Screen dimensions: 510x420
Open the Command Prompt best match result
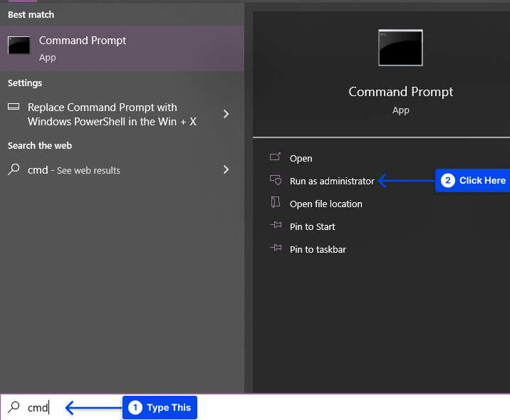click(x=122, y=48)
